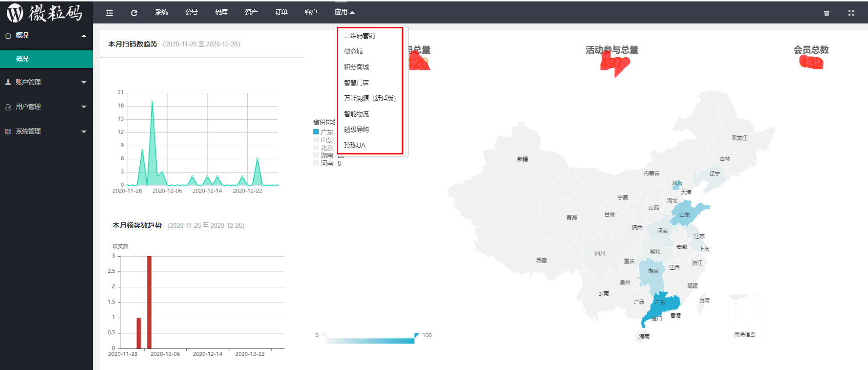Click the sidebar collapse hamburger icon

(109, 13)
